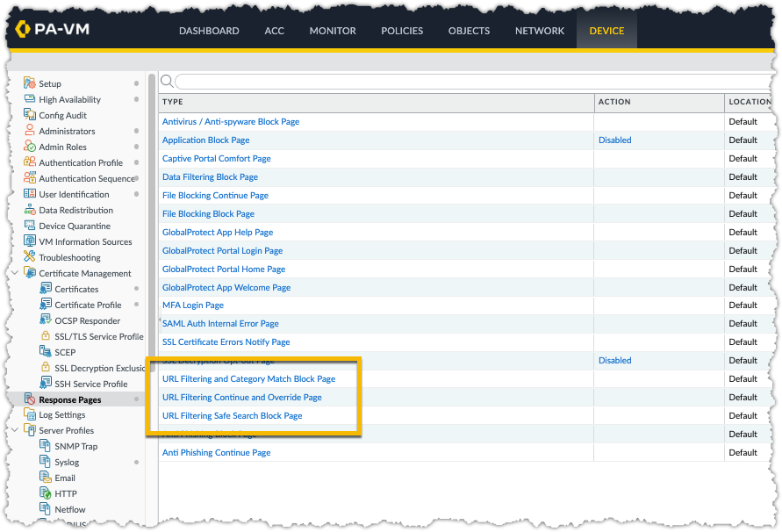
Task: Click the Email server profile icon
Action: click(x=47, y=478)
